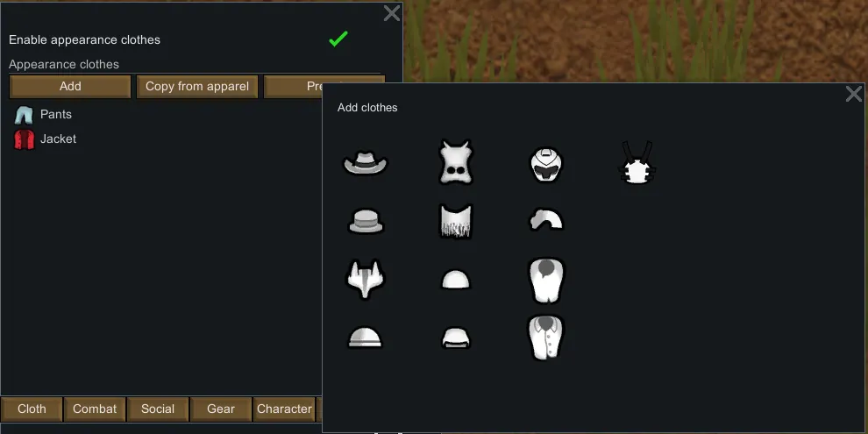Click the Add clothes button

point(70,86)
